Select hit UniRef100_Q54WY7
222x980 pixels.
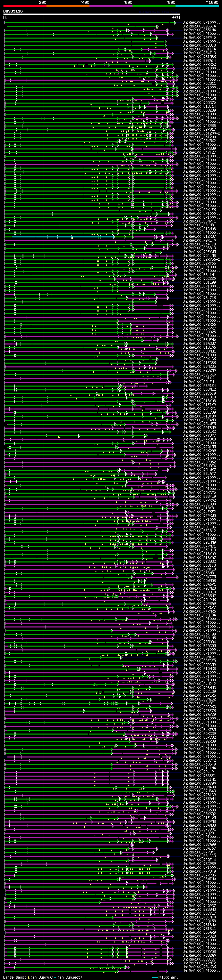point(199,470)
